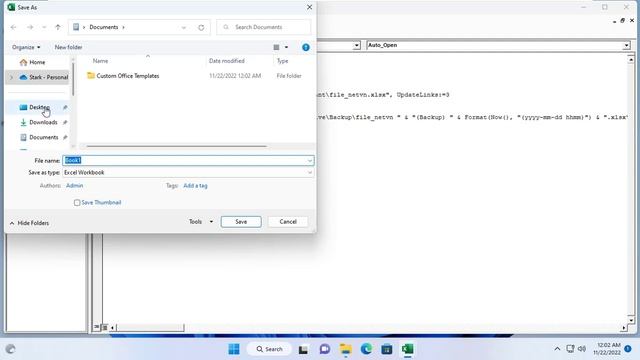
Task: Open network status tray icon
Action: coord(570,349)
